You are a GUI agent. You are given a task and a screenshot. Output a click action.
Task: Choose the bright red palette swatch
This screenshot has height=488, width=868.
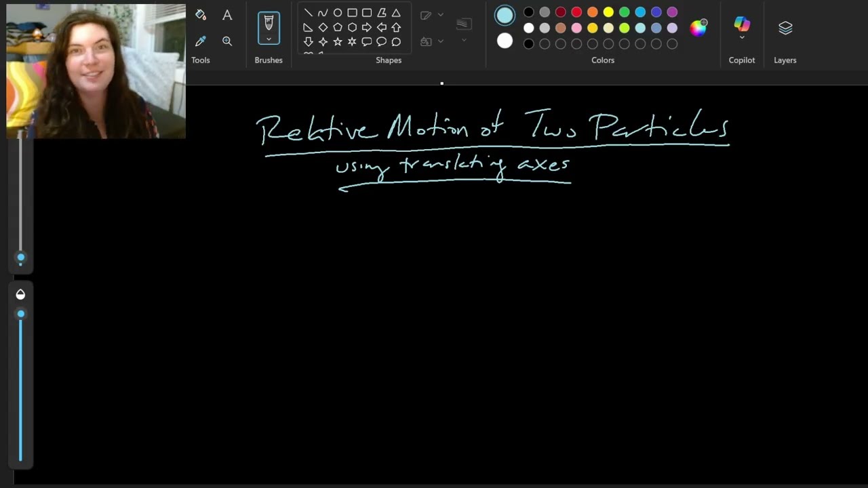click(576, 12)
